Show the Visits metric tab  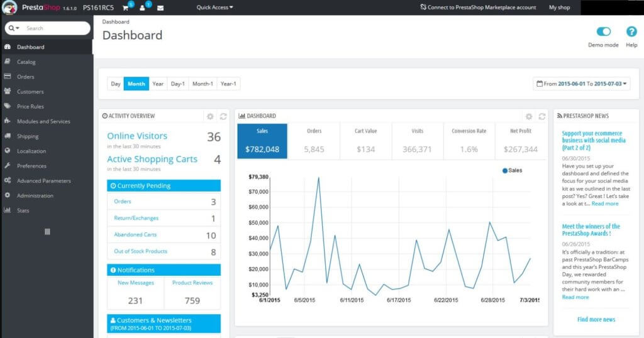point(418,141)
